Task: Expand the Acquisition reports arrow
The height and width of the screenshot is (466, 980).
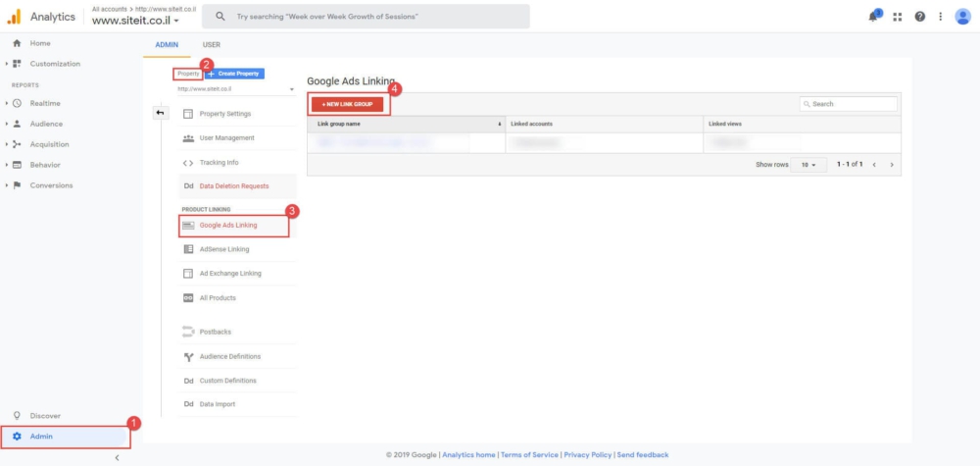Action: pyautogui.click(x=7, y=144)
